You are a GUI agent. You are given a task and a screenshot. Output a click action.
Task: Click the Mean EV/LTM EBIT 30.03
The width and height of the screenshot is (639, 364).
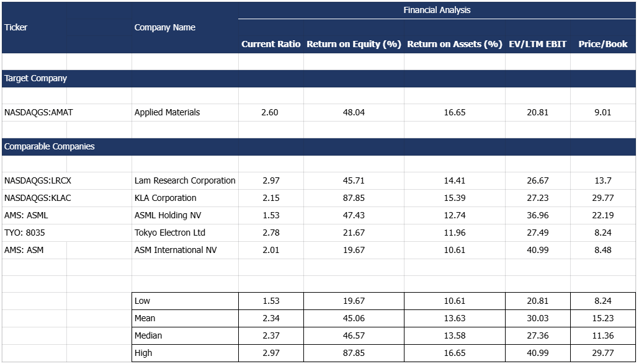click(x=537, y=318)
